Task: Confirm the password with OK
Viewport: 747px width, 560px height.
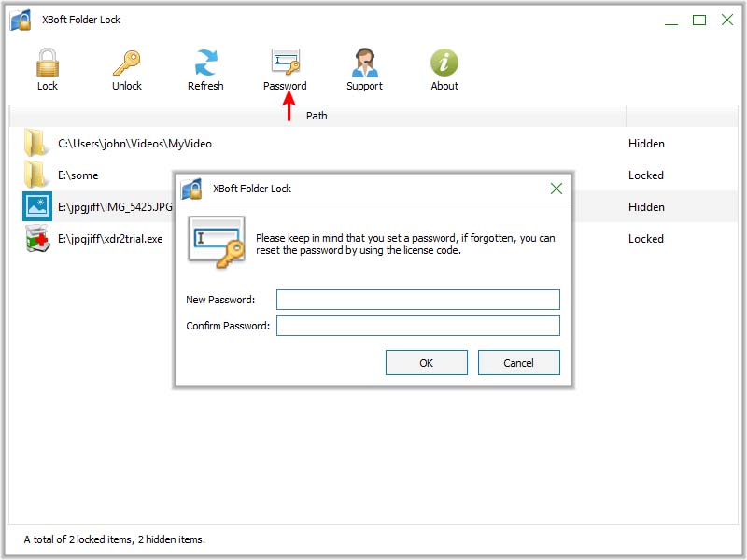Action: tap(427, 363)
